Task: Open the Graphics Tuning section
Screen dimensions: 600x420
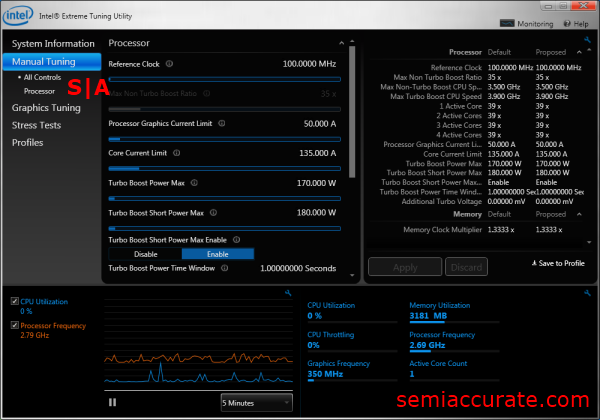Action: (x=46, y=107)
